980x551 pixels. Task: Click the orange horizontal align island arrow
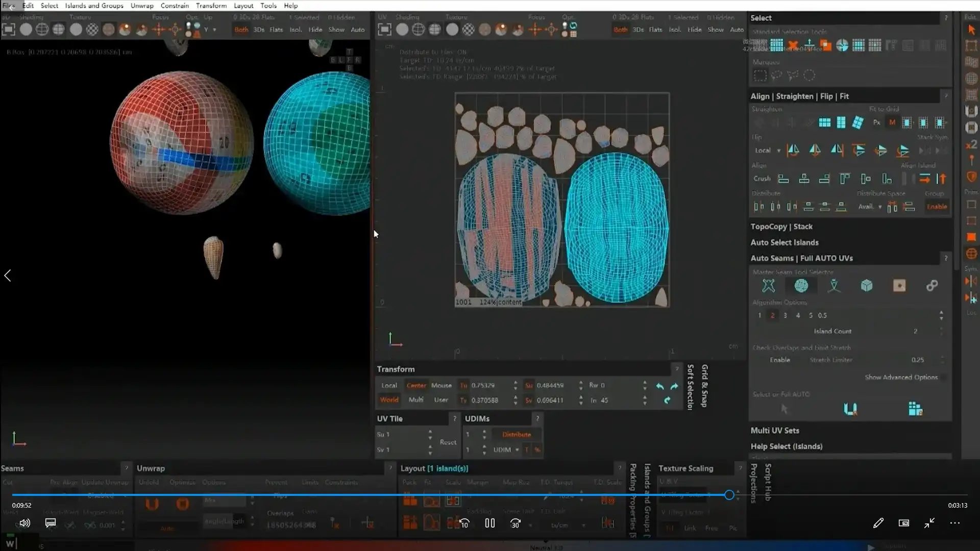coord(924,179)
